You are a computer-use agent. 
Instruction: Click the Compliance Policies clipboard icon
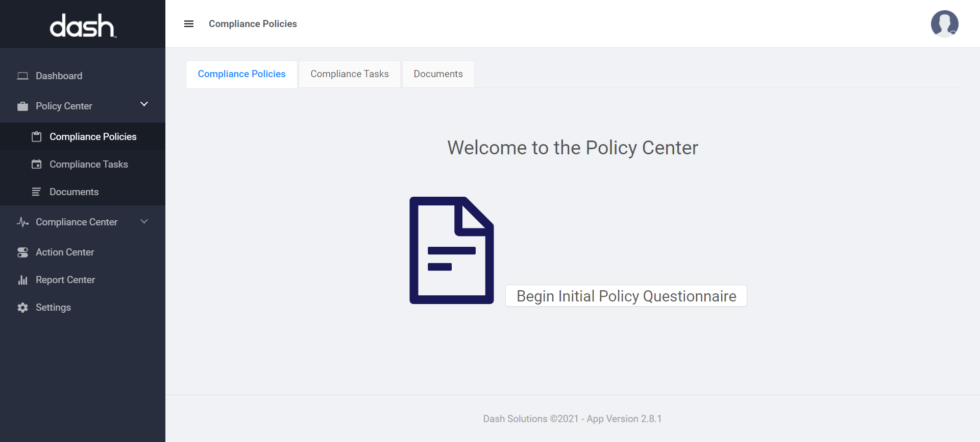pyautogui.click(x=36, y=137)
